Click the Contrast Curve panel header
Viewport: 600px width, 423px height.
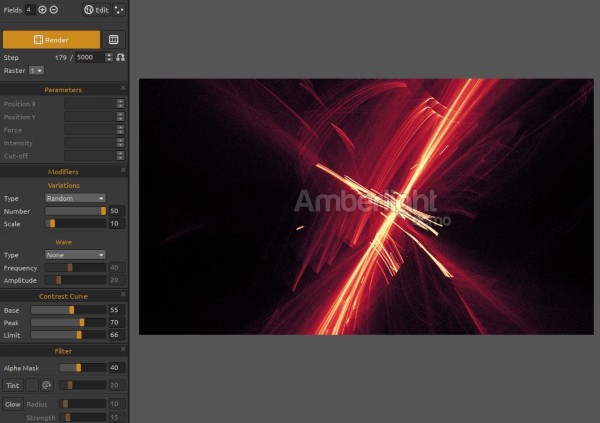tap(63, 296)
